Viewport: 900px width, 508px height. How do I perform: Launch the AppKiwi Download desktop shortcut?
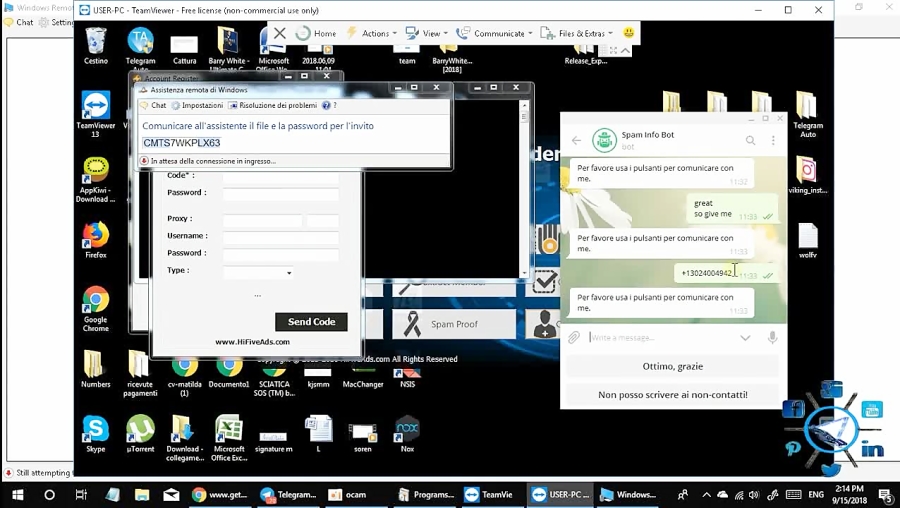point(95,180)
